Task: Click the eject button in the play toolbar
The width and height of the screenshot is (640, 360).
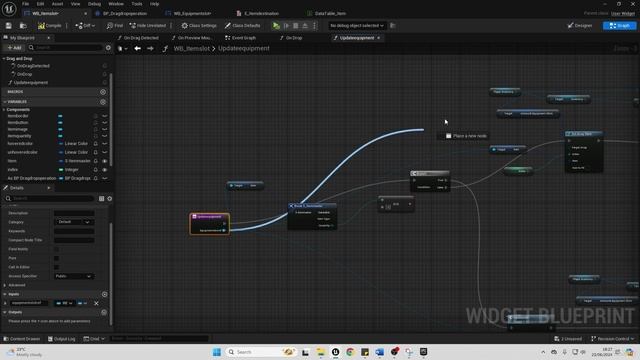Action: pos(305,26)
